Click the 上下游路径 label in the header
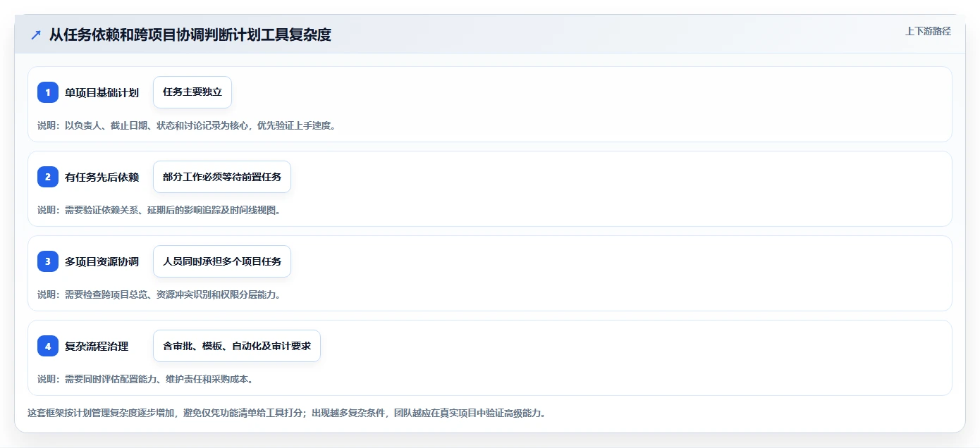The width and height of the screenshot is (980, 448). tap(928, 31)
